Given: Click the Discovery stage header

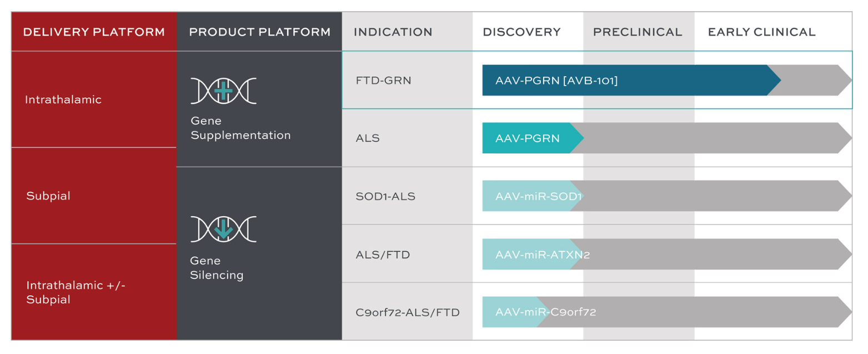Looking at the screenshot, I should [x=521, y=32].
